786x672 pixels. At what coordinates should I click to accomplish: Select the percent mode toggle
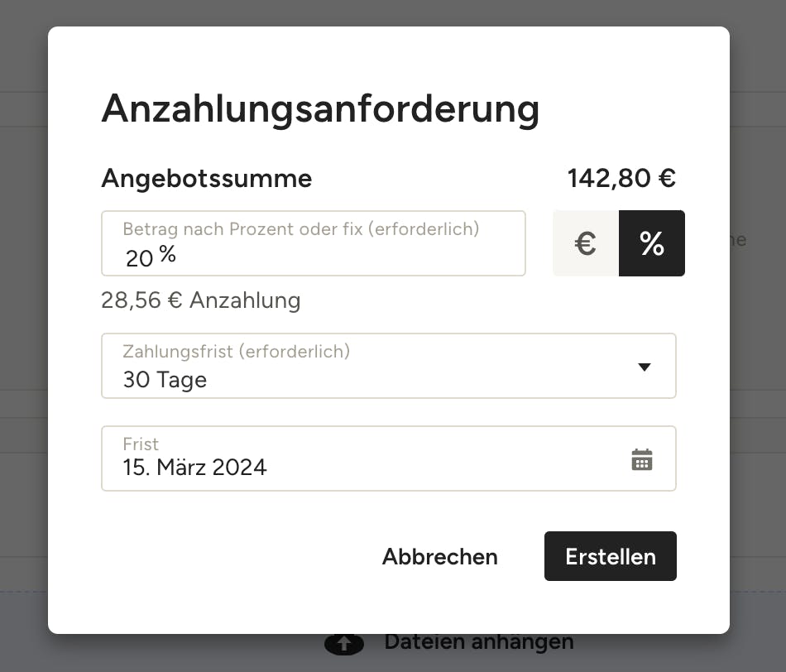point(652,243)
